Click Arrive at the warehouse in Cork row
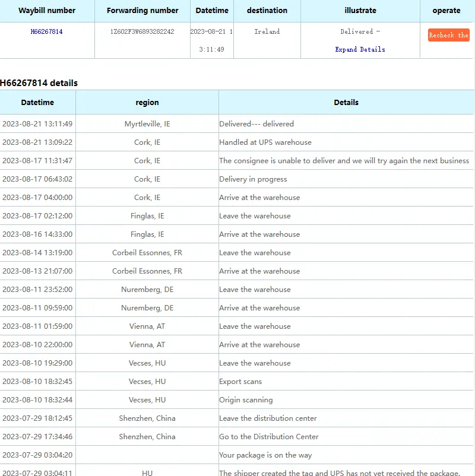The width and height of the screenshot is (475, 476). (259, 198)
